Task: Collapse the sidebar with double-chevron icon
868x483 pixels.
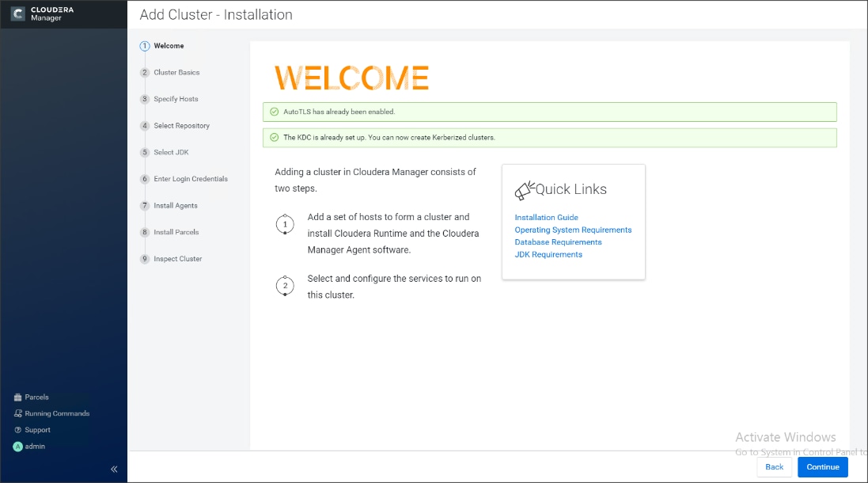Action: pos(114,470)
